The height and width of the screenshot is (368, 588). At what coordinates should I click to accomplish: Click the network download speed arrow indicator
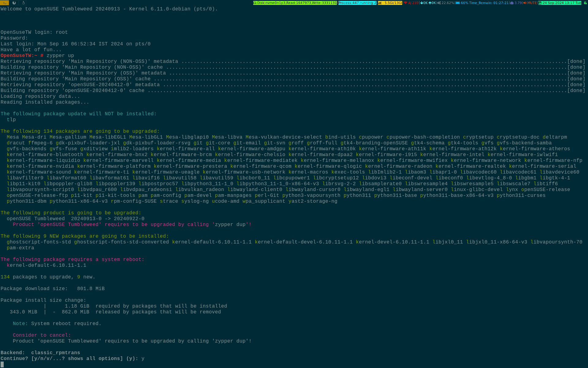(x=424, y=3)
